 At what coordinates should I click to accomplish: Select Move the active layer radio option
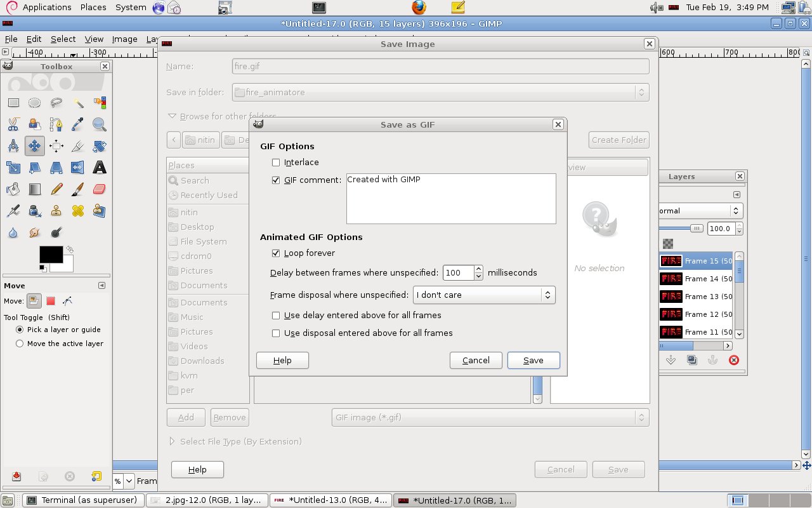point(20,344)
